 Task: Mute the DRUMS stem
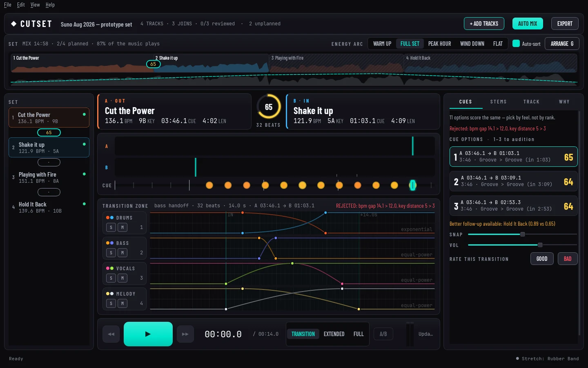click(122, 227)
